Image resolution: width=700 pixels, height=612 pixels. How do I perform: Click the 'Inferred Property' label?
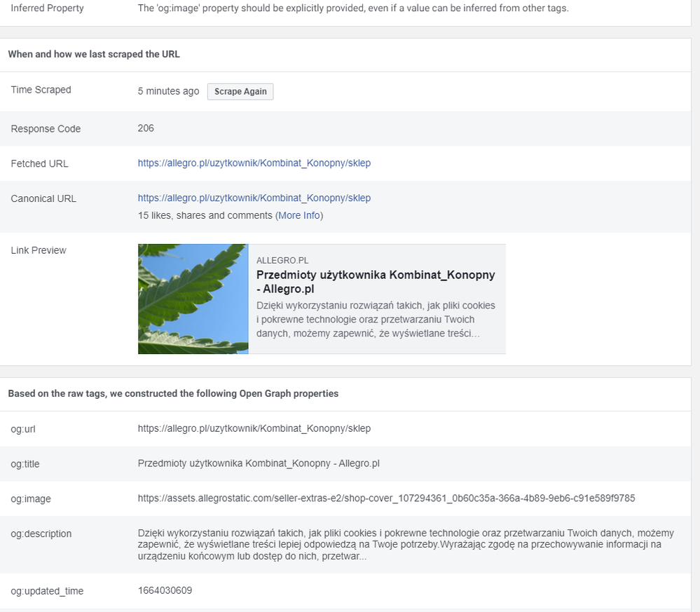[x=48, y=8]
